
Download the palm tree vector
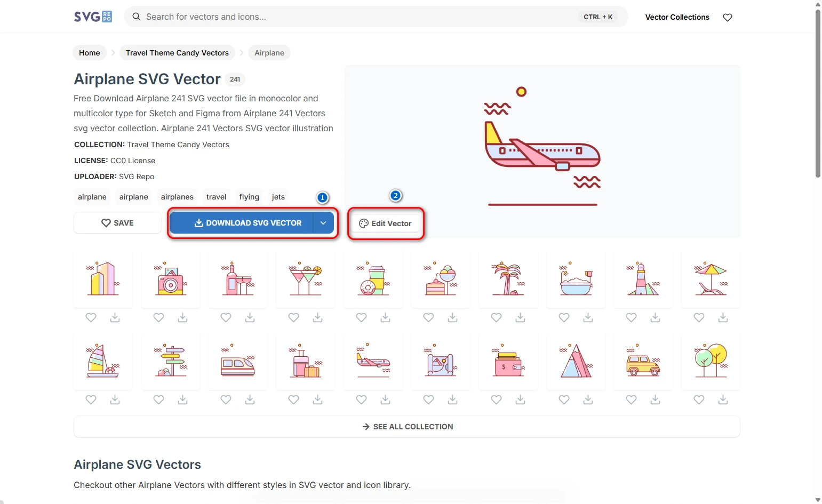pos(520,318)
